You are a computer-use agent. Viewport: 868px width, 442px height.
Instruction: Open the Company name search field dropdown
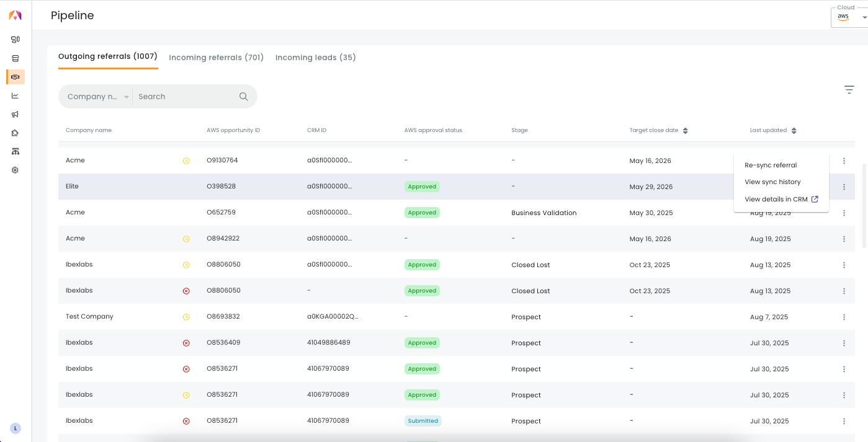tap(97, 97)
